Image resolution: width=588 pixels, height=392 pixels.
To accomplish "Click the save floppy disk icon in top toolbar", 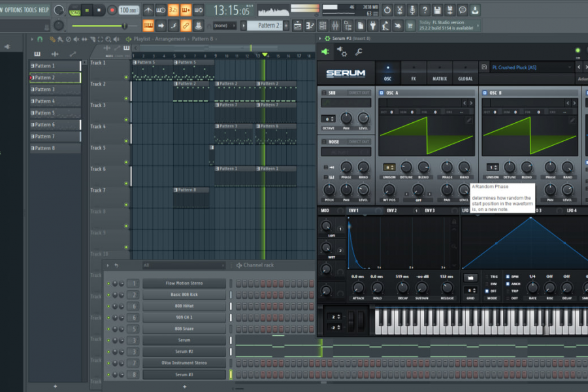I will tap(437, 10).
